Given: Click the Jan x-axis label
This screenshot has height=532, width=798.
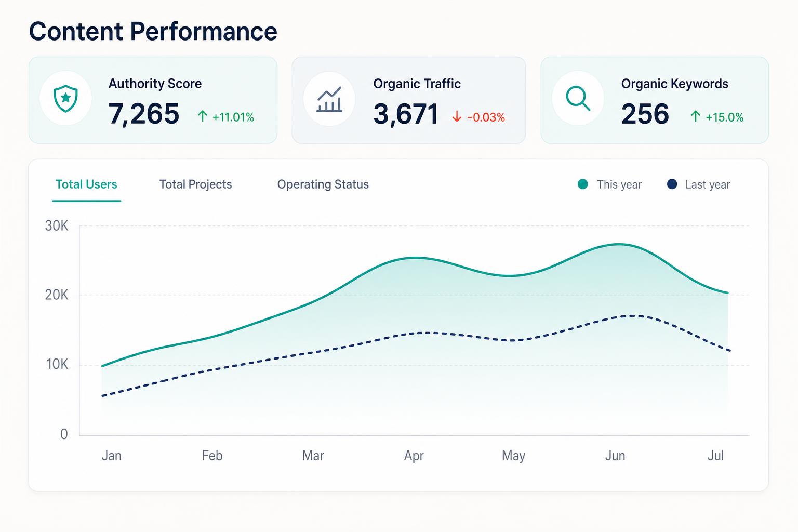Looking at the screenshot, I should tap(111, 456).
